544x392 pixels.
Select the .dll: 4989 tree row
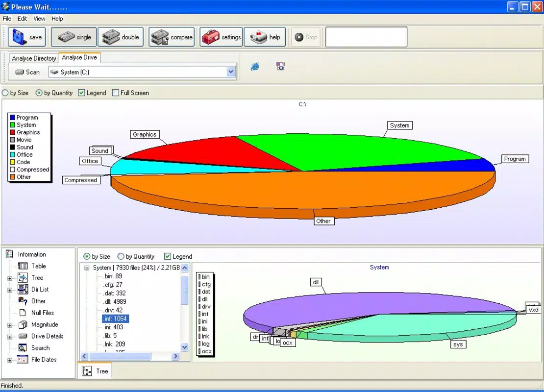pos(115,301)
